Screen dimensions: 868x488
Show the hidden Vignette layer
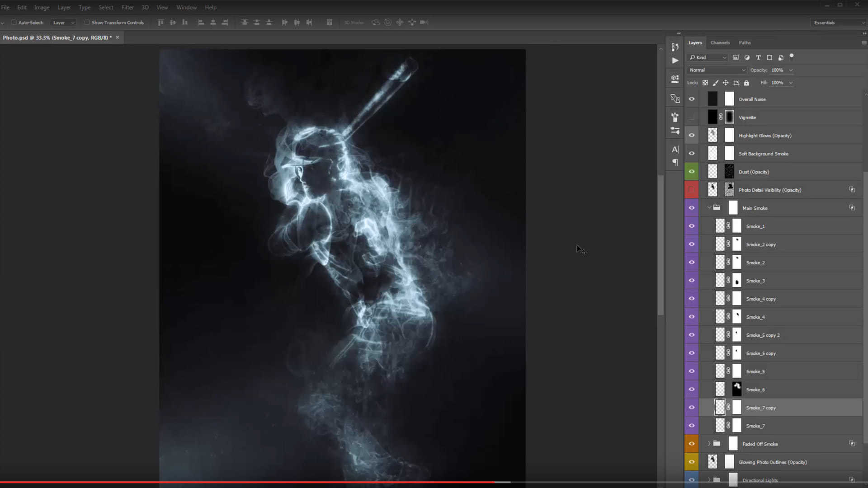[692, 117]
